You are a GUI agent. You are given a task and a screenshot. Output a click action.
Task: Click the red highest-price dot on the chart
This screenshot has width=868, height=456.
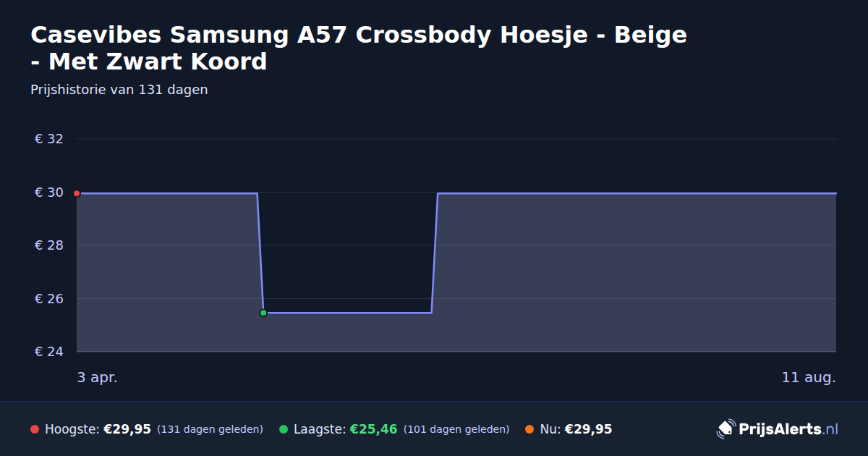pyautogui.click(x=77, y=193)
